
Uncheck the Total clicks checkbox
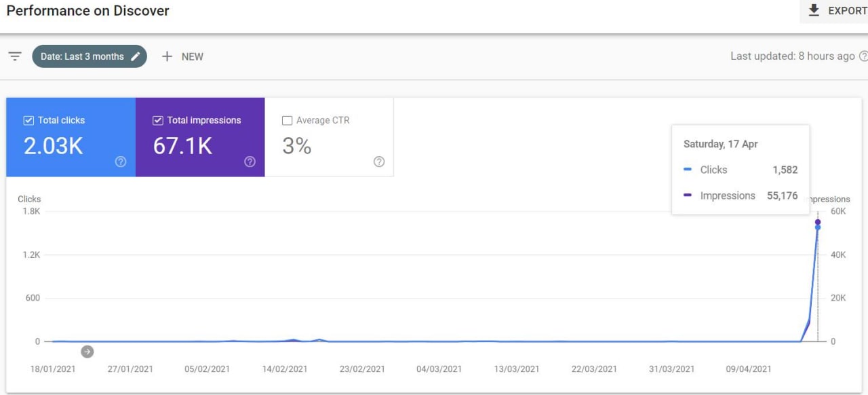pos(28,120)
